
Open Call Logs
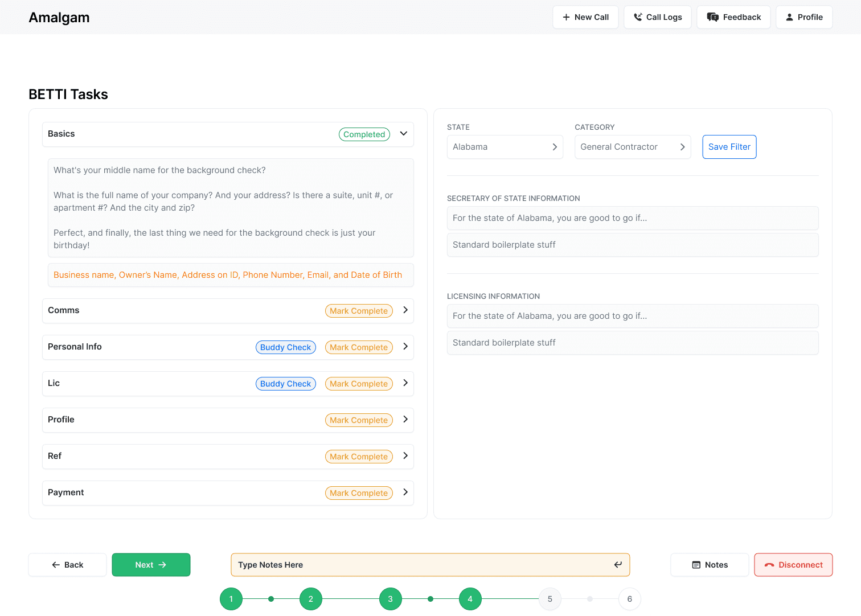pyautogui.click(x=658, y=17)
